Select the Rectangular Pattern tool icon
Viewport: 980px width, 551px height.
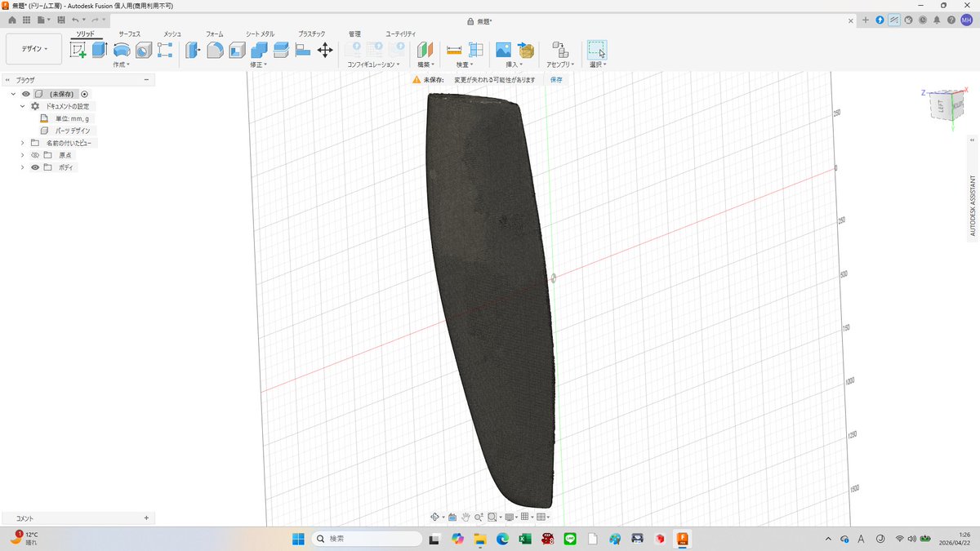pos(165,50)
